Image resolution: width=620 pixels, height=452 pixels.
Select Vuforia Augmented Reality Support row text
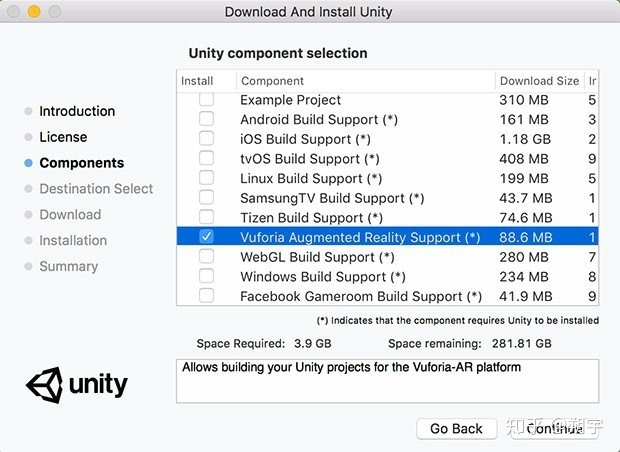(360, 237)
